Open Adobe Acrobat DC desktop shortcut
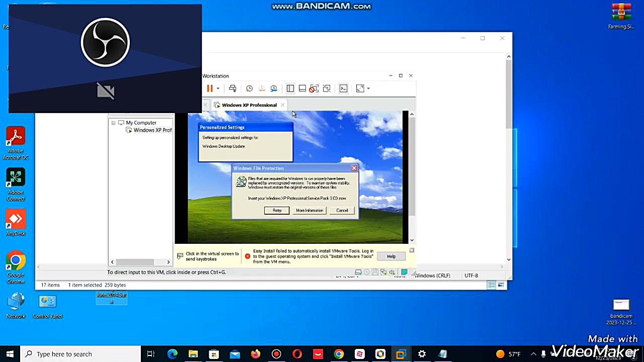This screenshot has height=362, width=644. tap(16, 144)
